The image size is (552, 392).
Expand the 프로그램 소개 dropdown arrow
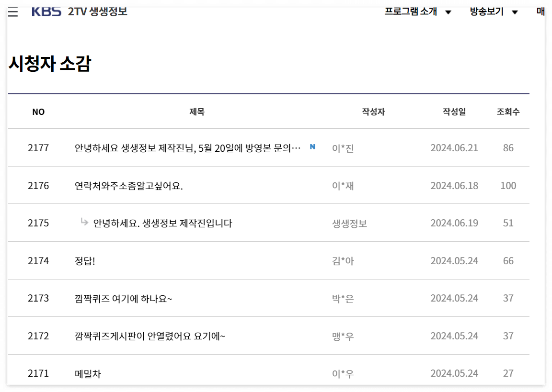coord(448,12)
